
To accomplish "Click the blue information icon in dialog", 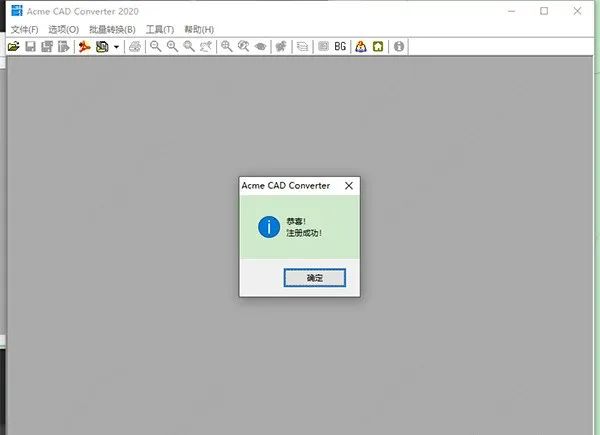I will pos(269,227).
